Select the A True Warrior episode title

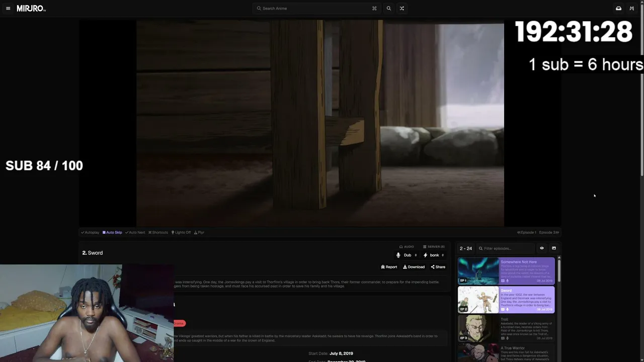coord(513,348)
